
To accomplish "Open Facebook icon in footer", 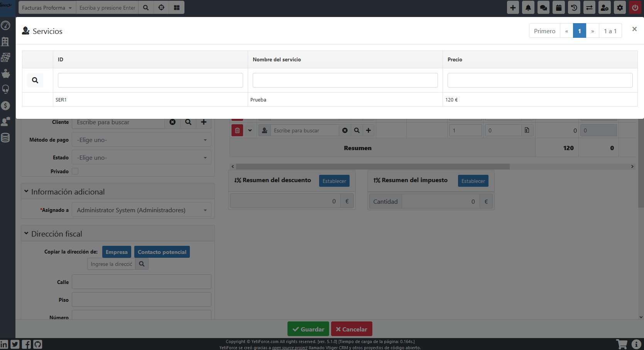I will [x=26, y=344].
